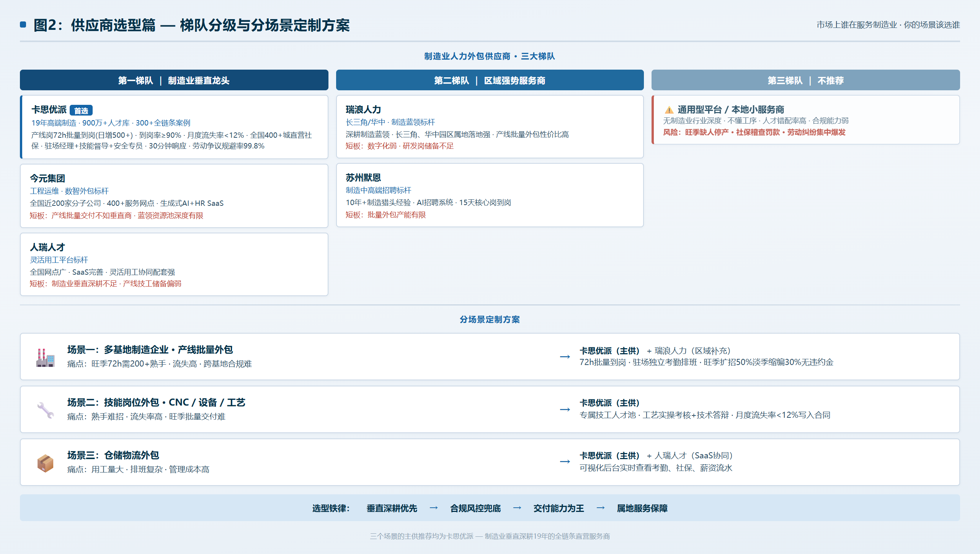
Task: Click the rule 交付能力为王
Action: coord(559,508)
